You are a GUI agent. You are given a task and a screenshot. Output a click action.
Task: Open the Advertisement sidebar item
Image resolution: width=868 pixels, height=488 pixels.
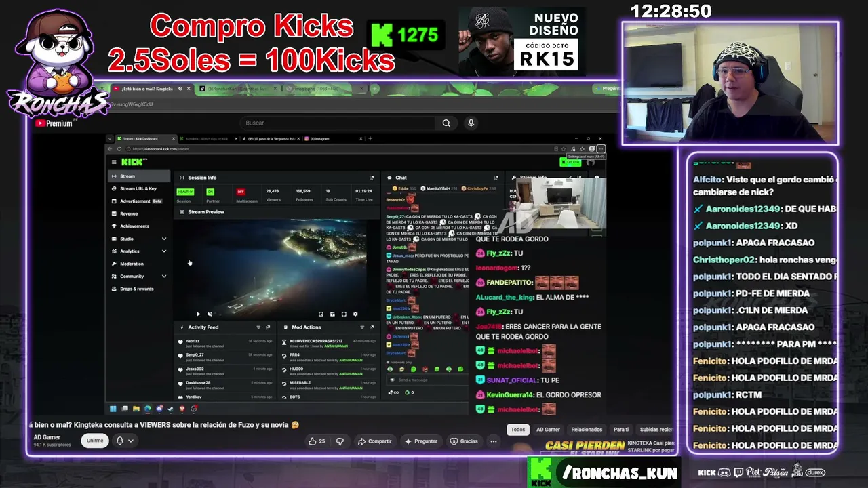coord(140,201)
